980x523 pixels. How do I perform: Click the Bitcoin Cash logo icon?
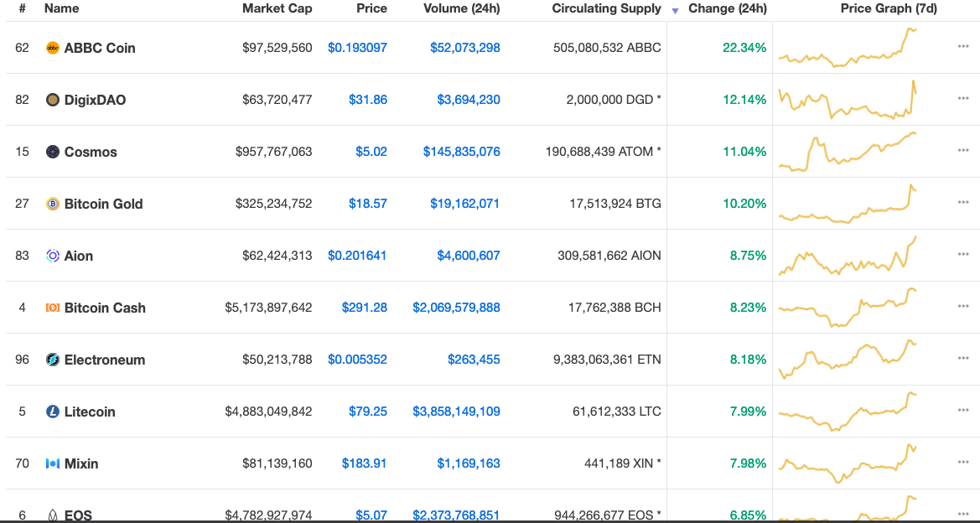pos(53,308)
